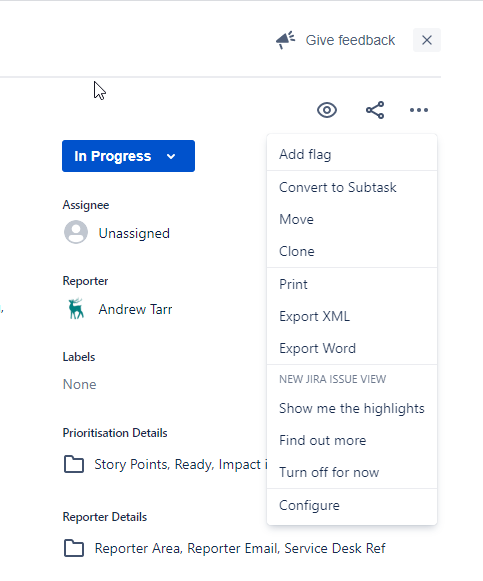Viewport: 483px width, 581px height.
Task: Click the Reporter Details folder icon
Action: point(74,548)
